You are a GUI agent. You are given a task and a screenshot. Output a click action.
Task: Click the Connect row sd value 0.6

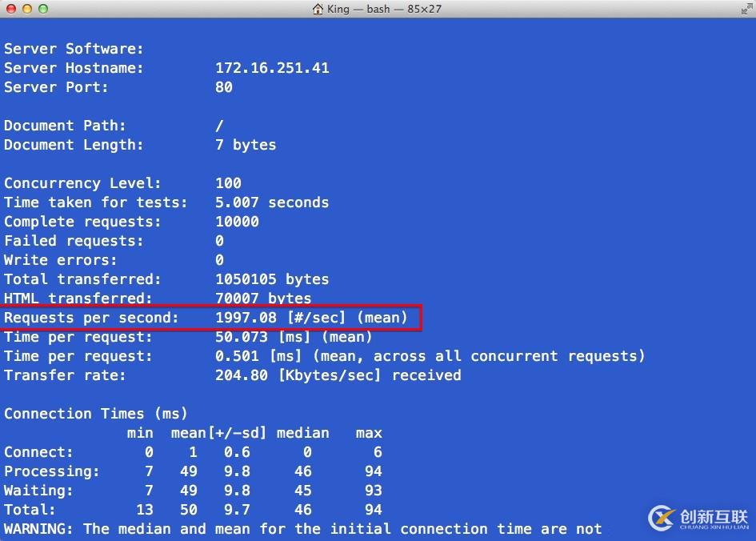pos(237,452)
